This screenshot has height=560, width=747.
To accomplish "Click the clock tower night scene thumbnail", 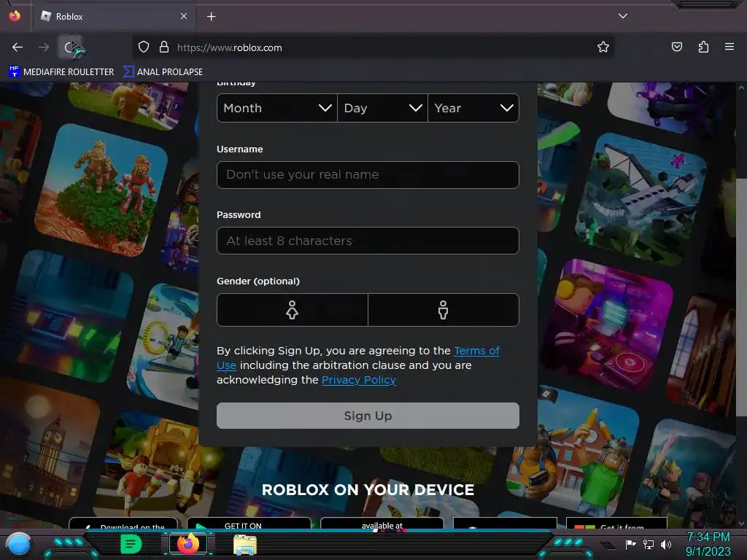I will coord(46,443).
